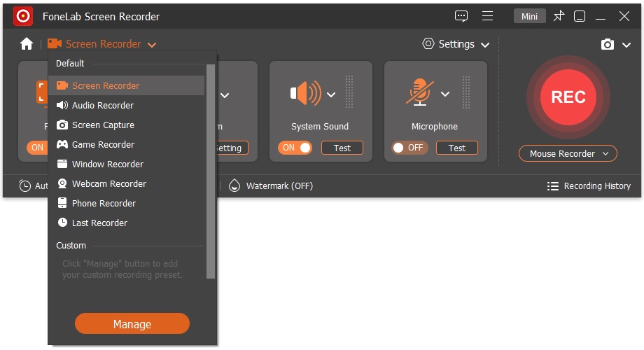Click the Settings gear icon
Screen dimensions: 644x350
(x=428, y=43)
